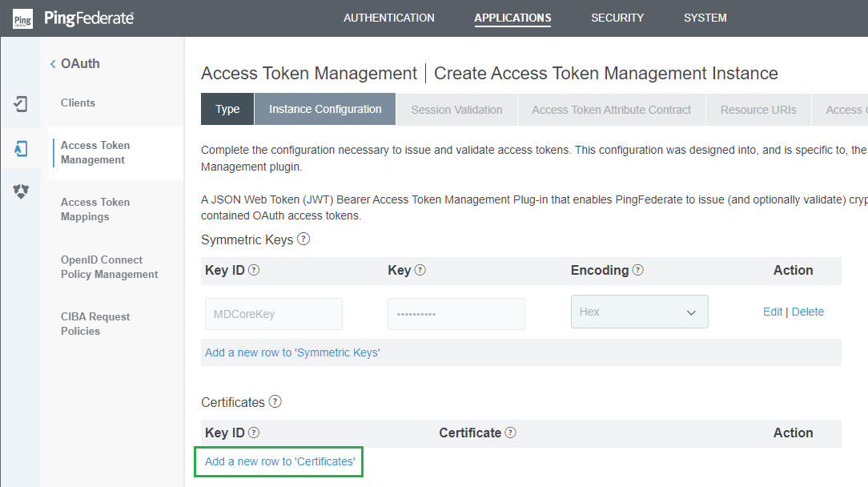Go back using OAuth chevron

click(x=53, y=64)
